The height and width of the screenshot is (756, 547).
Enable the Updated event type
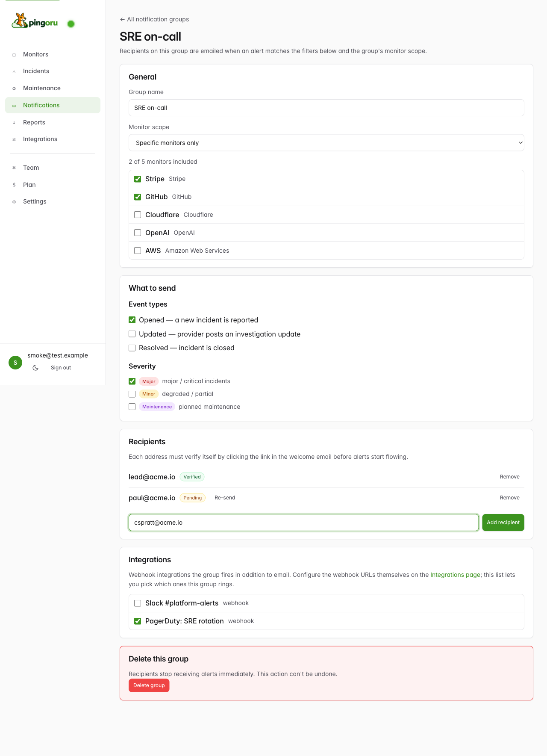coord(132,334)
